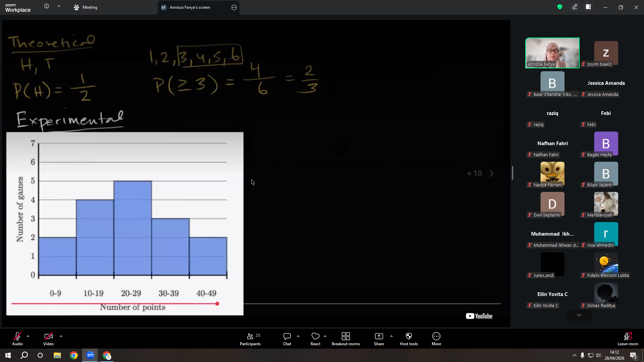The height and width of the screenshot is (362, 644).
Task: Select Muhammad Ikhwan participant tile
Action: tap(552, 234)
